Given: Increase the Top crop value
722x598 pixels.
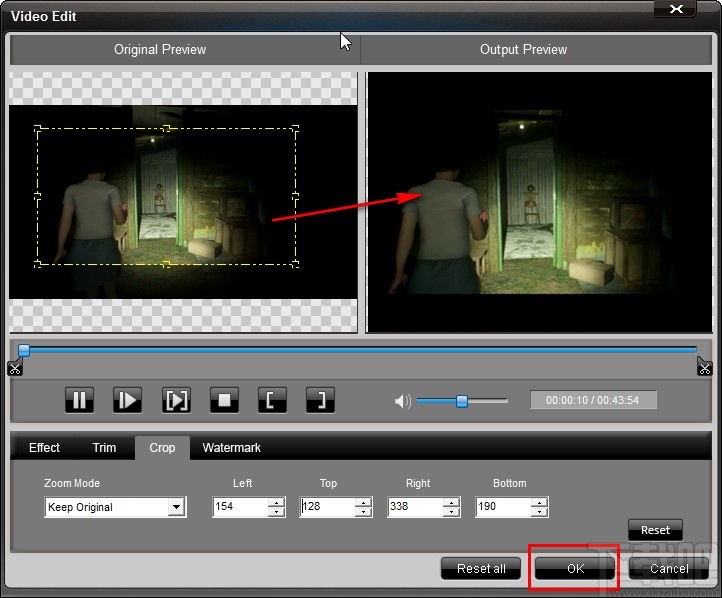Looking at the screenshot, I should coord(363,502).
